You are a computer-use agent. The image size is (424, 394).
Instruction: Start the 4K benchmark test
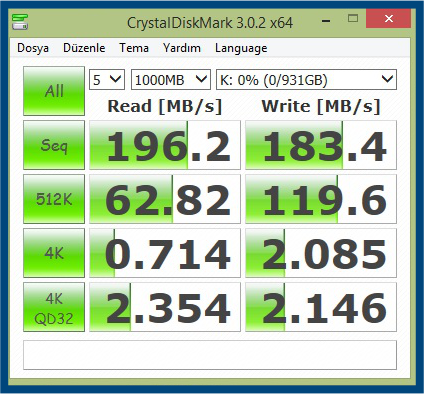(54, 253)
